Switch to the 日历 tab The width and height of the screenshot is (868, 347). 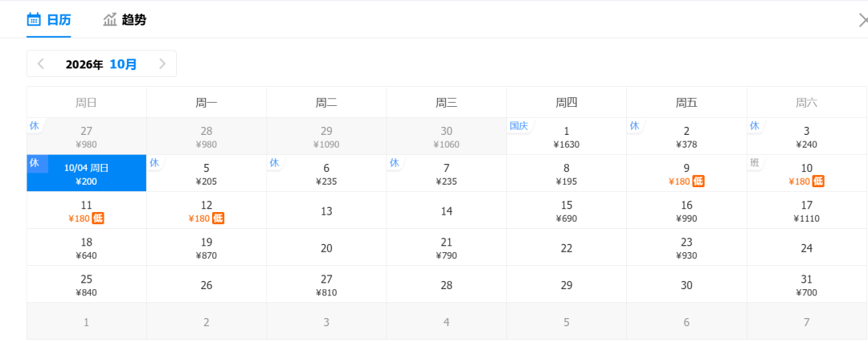[49, 20]
